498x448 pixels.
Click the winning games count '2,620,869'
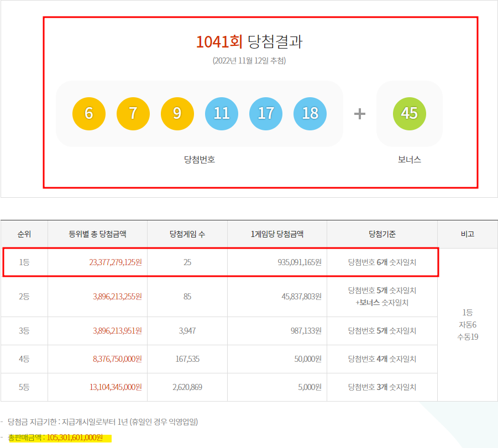click(187, 387)
